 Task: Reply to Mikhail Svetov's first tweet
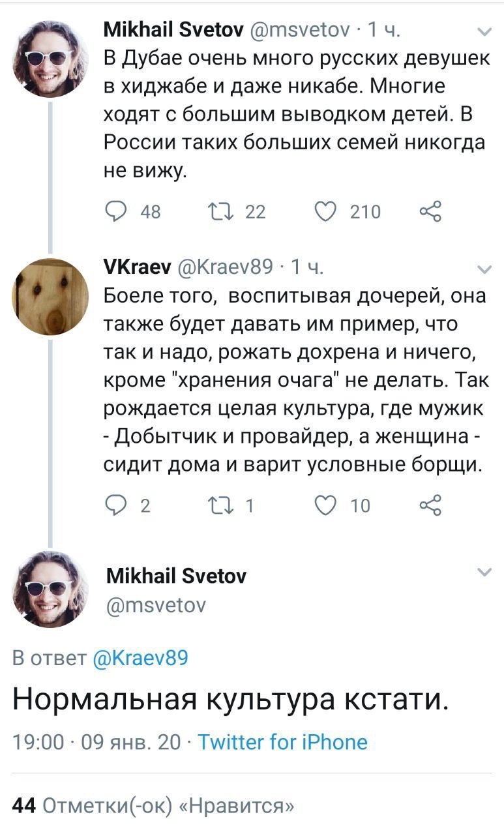(117, 212)
